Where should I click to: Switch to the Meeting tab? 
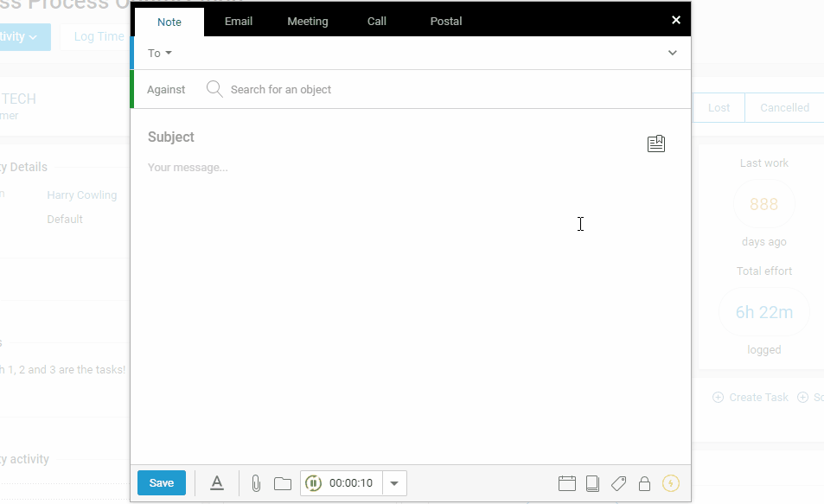(308, 22)
